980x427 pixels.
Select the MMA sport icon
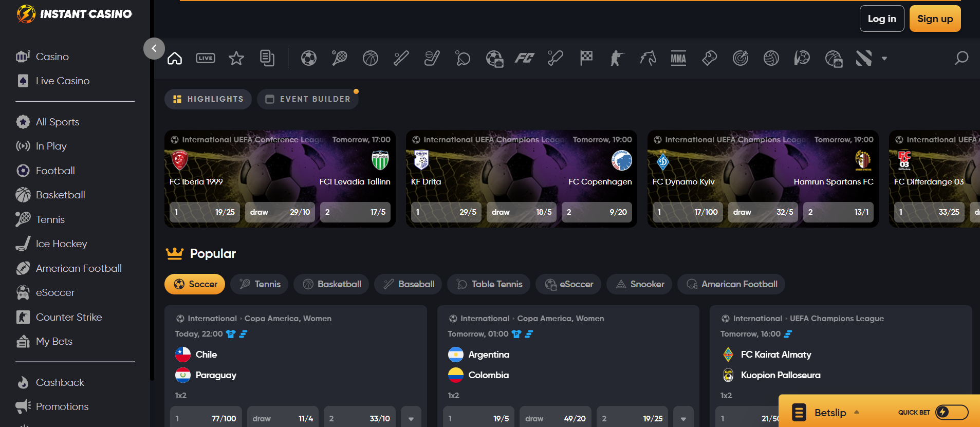click(x=678, y=59)
